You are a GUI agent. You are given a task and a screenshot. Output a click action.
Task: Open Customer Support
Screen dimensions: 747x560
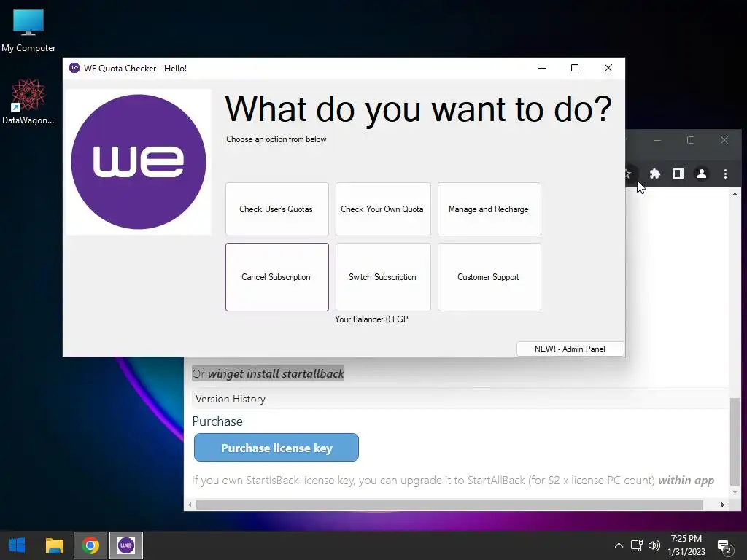(x=489, y=277)
